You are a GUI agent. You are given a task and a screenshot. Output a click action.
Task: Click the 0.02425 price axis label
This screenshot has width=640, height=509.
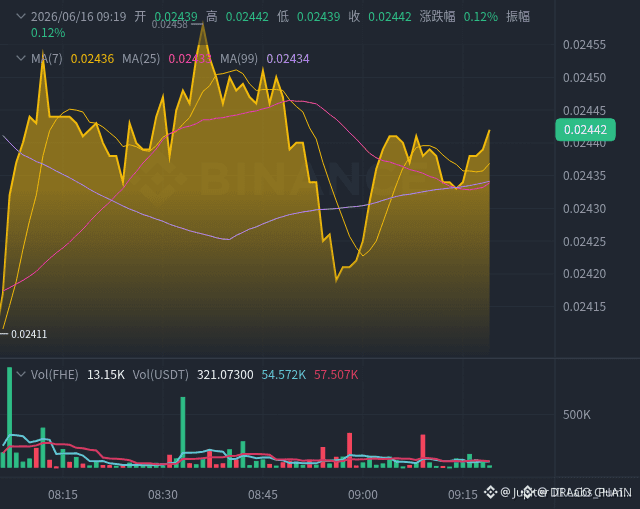584,242
